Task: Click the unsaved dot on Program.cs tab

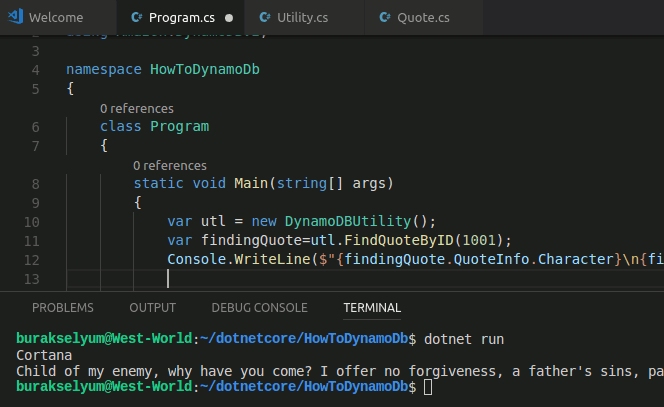Action: click(x=229, y=18)
